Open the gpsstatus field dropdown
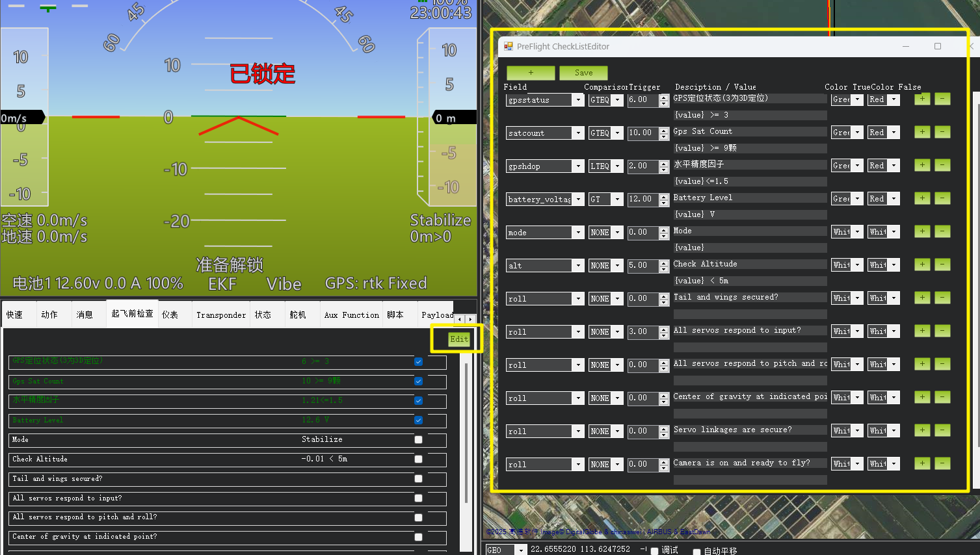This screenshot has width=980, height=555. 577,100
